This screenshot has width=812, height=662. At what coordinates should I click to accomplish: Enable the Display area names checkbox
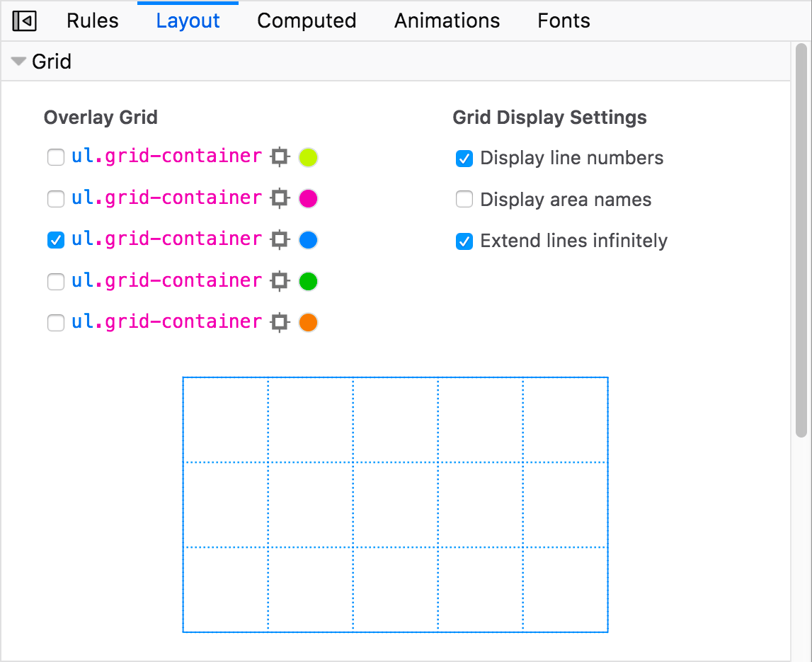tap(464, 200)
